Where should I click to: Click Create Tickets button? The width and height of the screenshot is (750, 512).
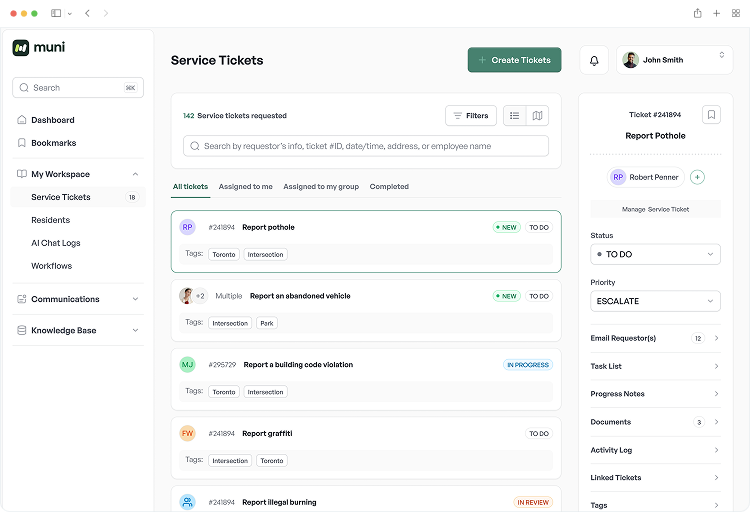(514, 60)
